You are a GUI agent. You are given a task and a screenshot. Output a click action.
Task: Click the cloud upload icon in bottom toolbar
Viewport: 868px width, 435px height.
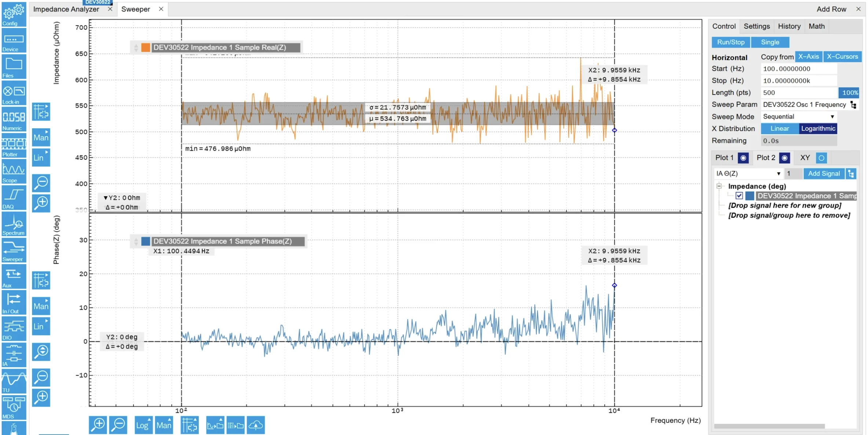click(256, 425)
